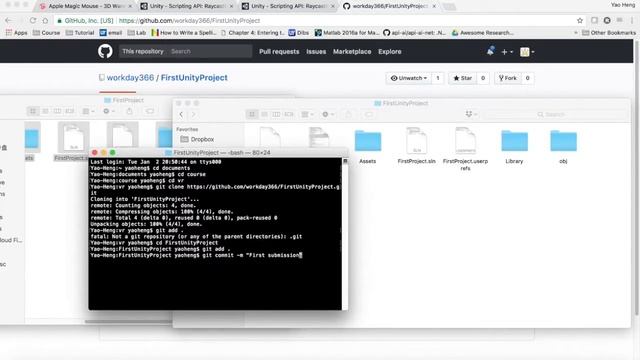Viewport: 640px width, 360px height.
Task: Switch front Finder to list view
Action: (x=264, y=115)
